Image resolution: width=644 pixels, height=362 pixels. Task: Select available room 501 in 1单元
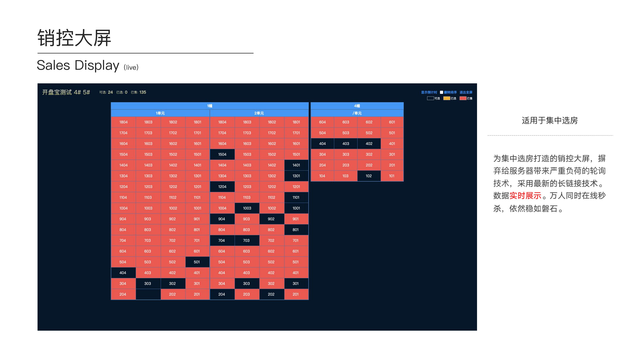(x=197, y=262)
